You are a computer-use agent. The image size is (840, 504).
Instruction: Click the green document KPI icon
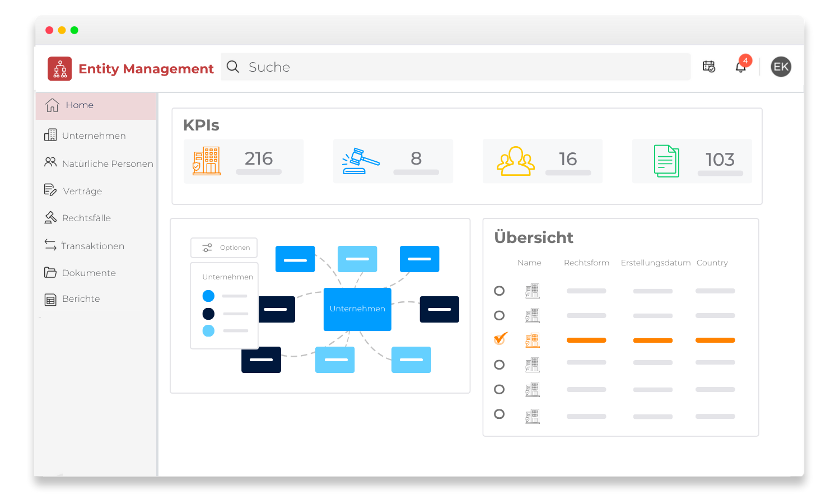pos(666,161)
